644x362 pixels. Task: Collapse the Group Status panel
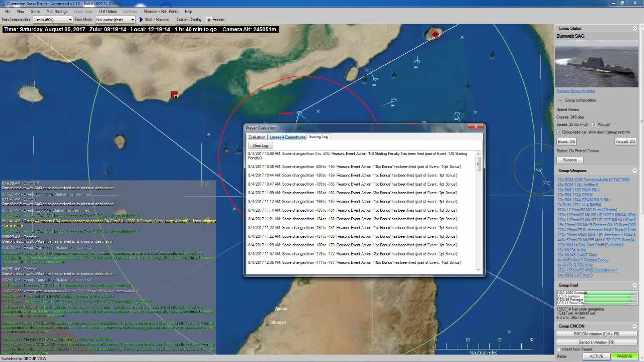point(634,28)
